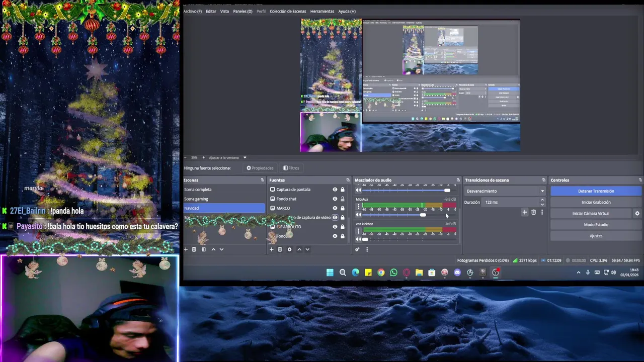644x362 pixels.
Task: Click Iniciar Cámara Virtual button
Action: click(591, 213)
